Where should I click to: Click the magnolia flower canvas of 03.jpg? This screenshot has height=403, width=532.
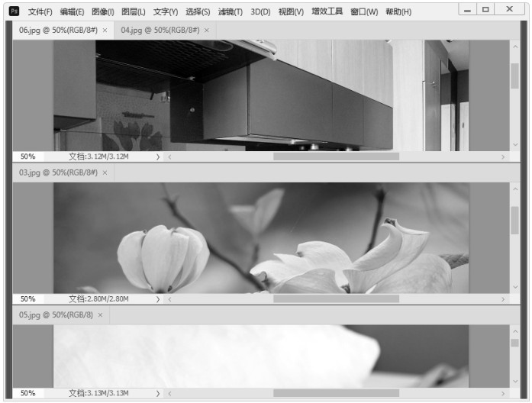(261, 238)
